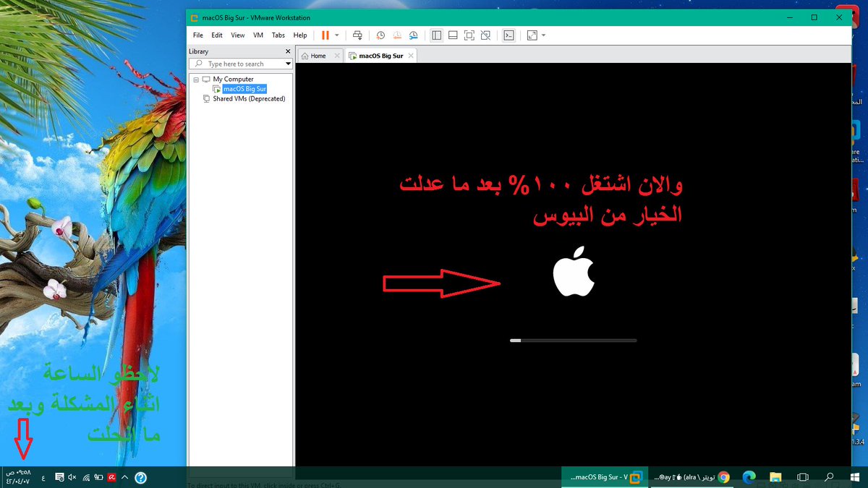
Task: Open the snapshot manager icon
Action: click(413, 35)
